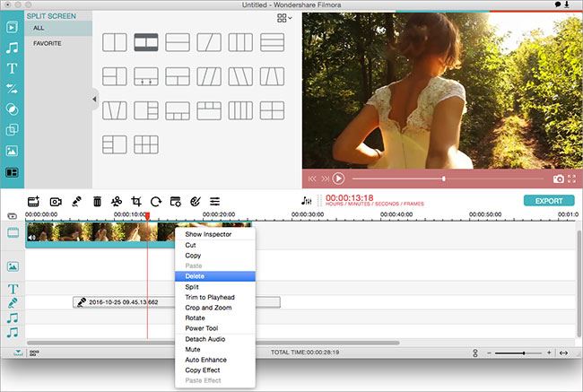
Task: Open the audio mixer icon
Action: (306, 201)
